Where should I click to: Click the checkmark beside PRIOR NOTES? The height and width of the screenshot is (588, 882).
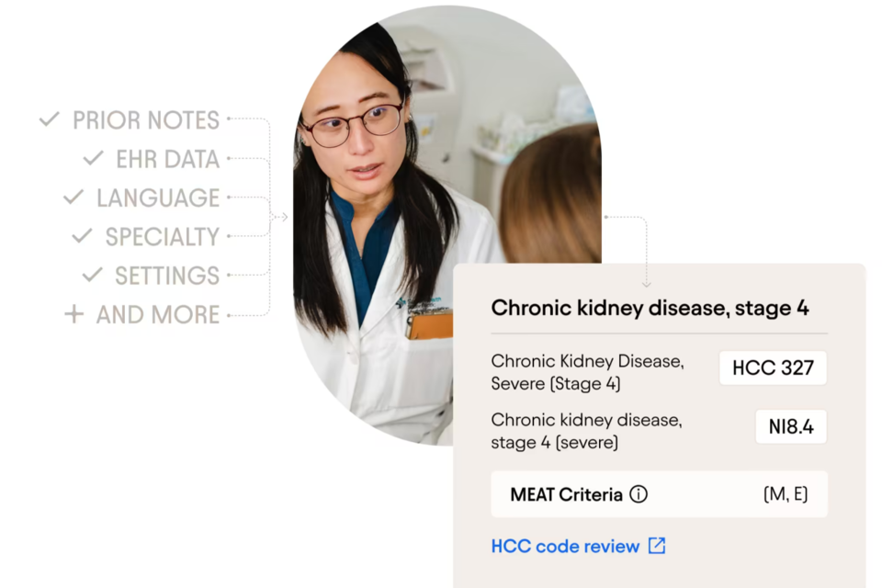point(50,119)
